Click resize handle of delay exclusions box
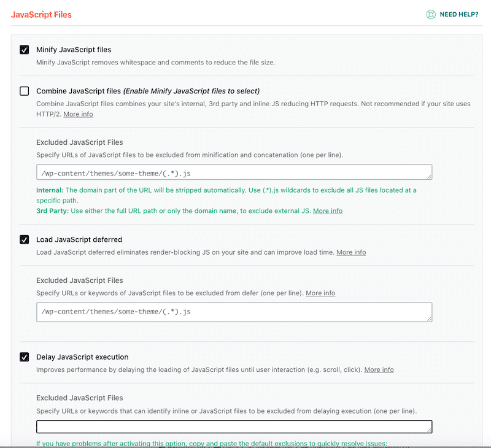Image resolution: width=491 pixels, height=448 pixels. (429, 430)
